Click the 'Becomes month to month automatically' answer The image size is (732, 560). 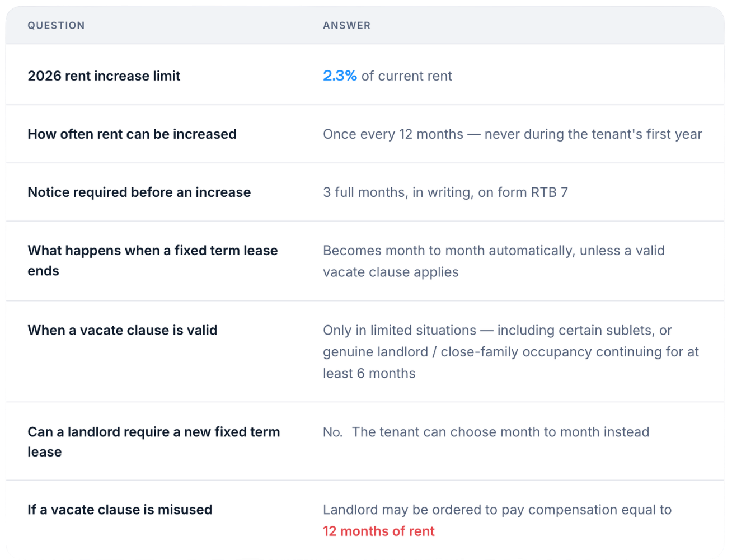click(x=494, y=261)
